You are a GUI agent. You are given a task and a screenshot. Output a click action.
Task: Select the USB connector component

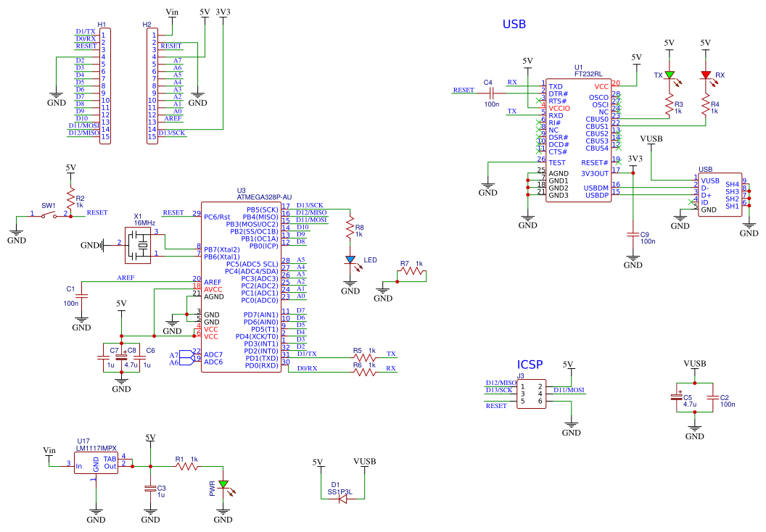720,195
